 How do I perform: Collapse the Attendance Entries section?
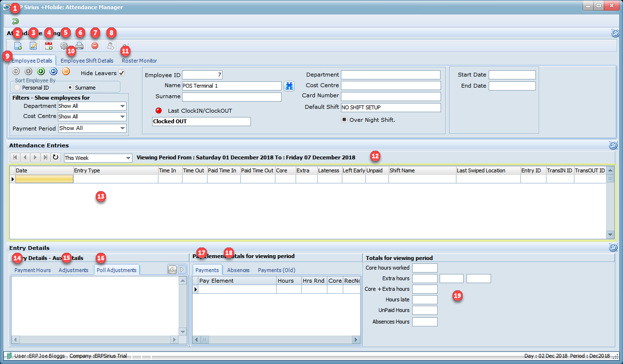coord(613,145)
